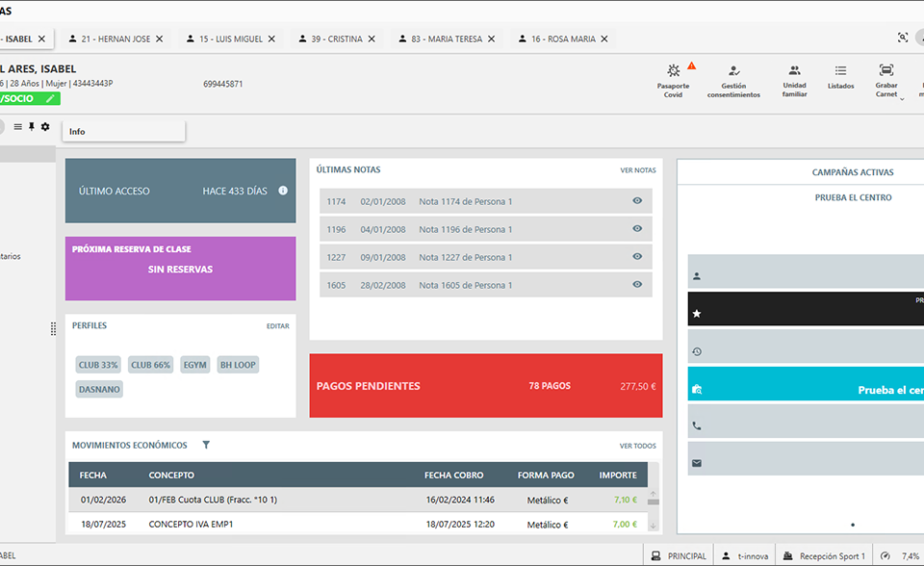
Task: Switch to the 21 - HERNAN JOSE tab
Action: pos(115,39)
